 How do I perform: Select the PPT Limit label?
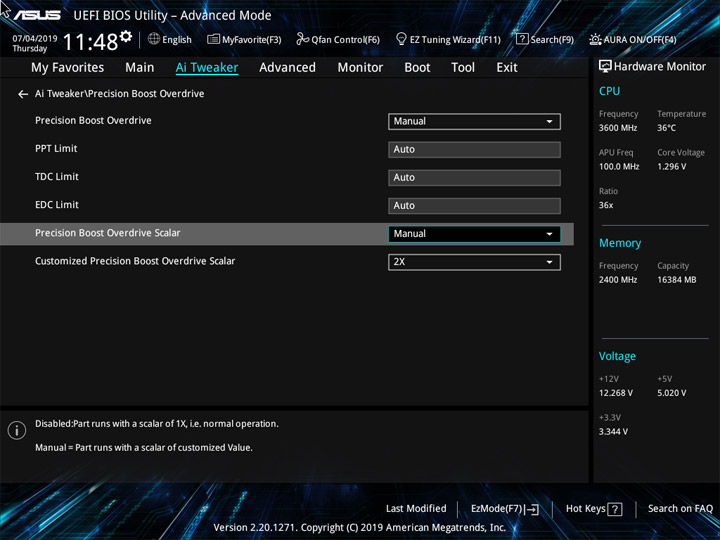point(56,149)
